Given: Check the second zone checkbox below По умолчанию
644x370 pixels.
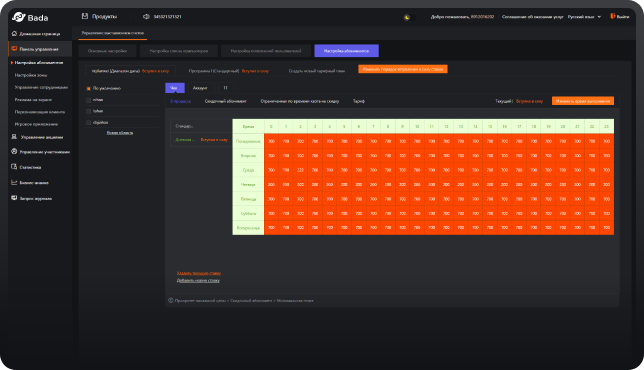Looking at the screenshot, I should [88, 111].
